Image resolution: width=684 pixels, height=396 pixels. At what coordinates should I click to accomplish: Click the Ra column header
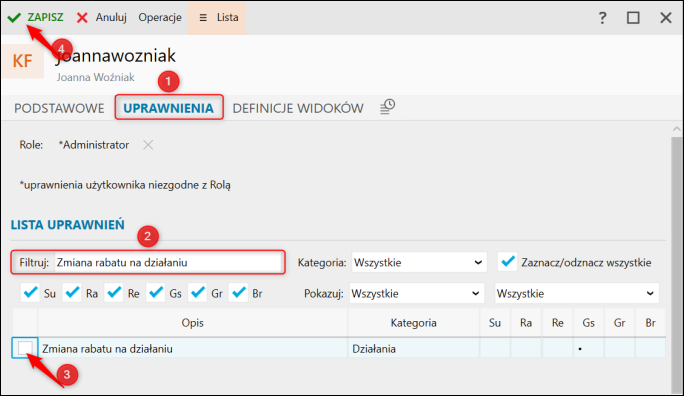pos(526,323)
